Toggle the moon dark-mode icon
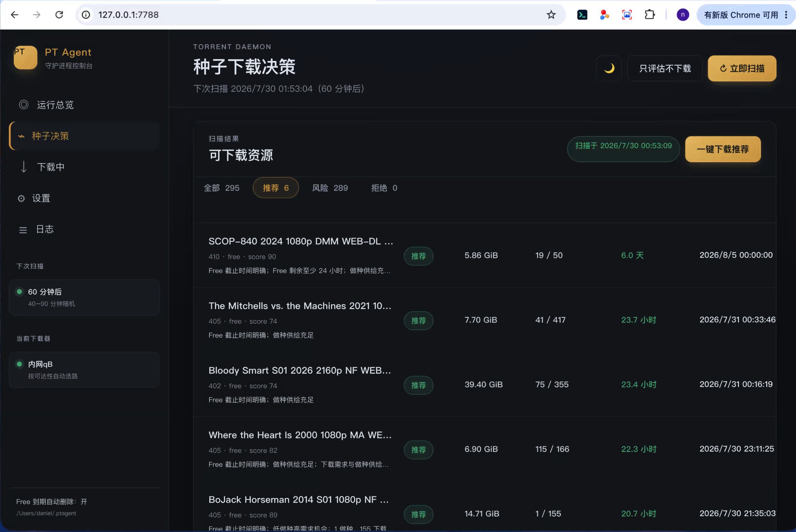This screenshot has width=796, height=532. 609,68
